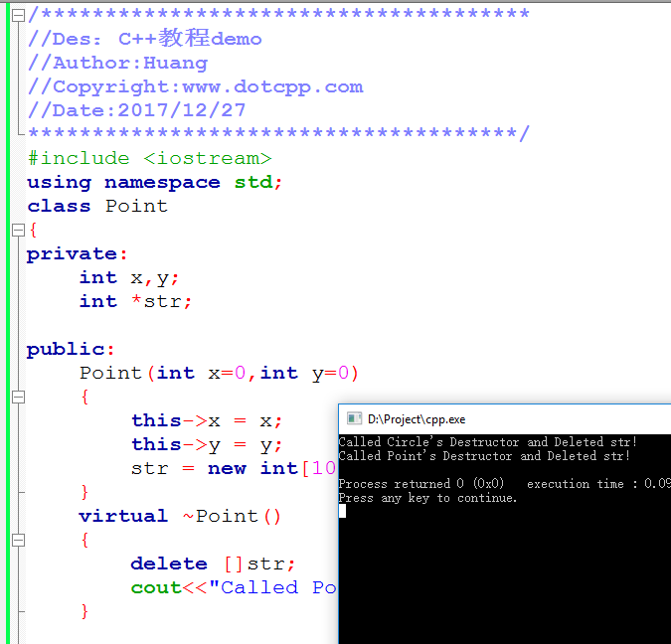This screenshot has height=644, width=671.
Task: Collapse the Point constructor body fold marker
Action: [x=18, y=397]
